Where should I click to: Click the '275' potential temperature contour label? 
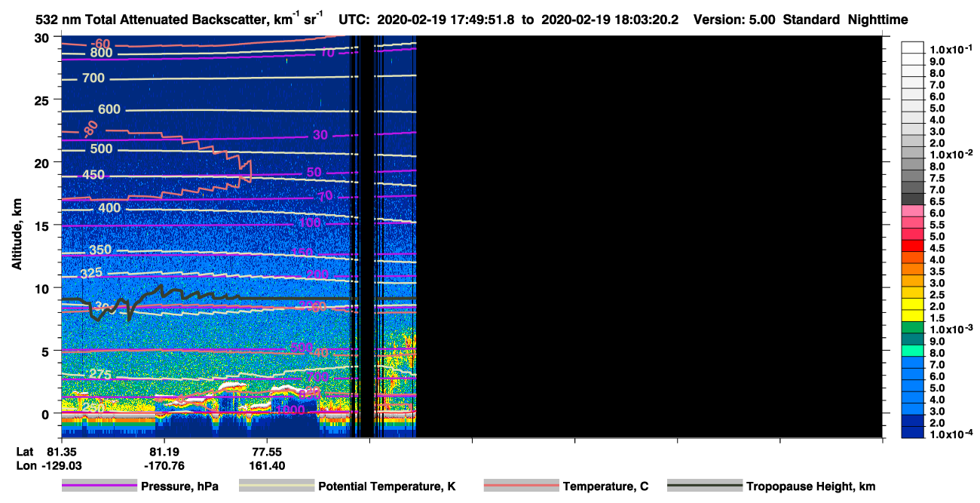click(100, 374)
